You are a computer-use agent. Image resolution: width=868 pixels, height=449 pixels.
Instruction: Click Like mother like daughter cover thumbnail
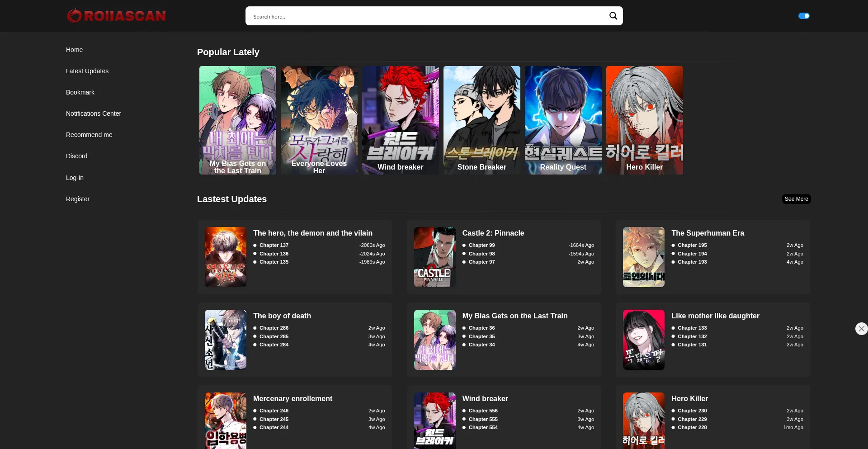coord(644,340)
